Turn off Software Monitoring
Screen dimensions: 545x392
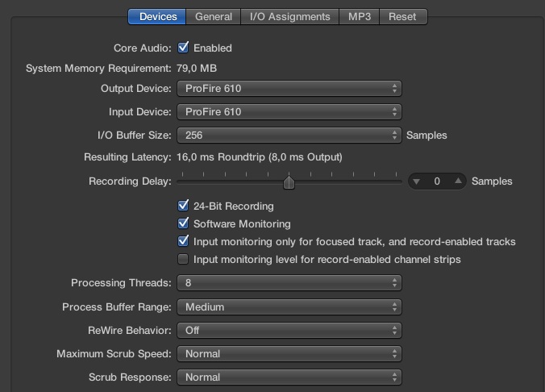tap(183, 223)
